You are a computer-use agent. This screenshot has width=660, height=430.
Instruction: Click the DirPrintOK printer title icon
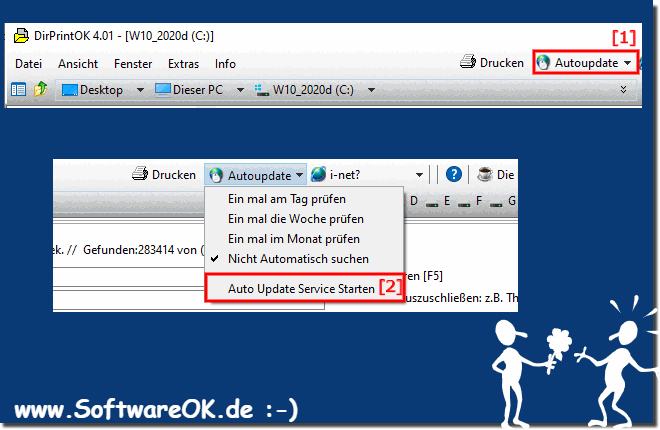[21, 36]
